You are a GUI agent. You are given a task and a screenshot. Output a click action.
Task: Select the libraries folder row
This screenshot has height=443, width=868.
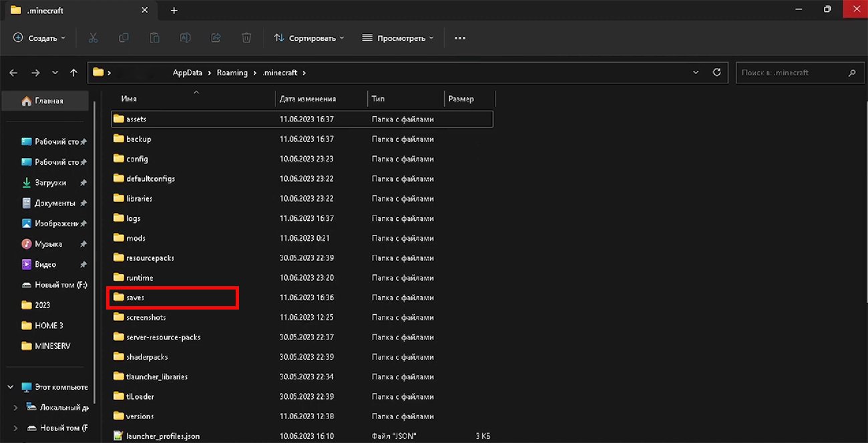pyautogui.click(x=302, y=198)
